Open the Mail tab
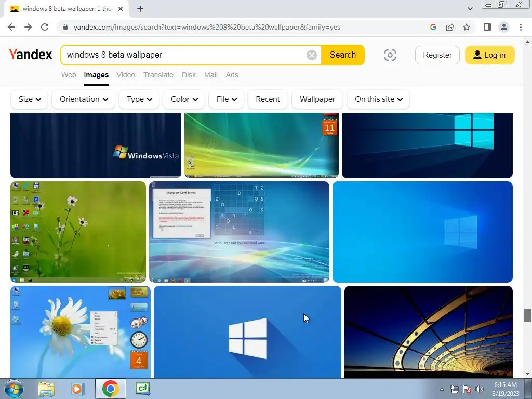The image size is (532, 399). (x=211, y=75)
